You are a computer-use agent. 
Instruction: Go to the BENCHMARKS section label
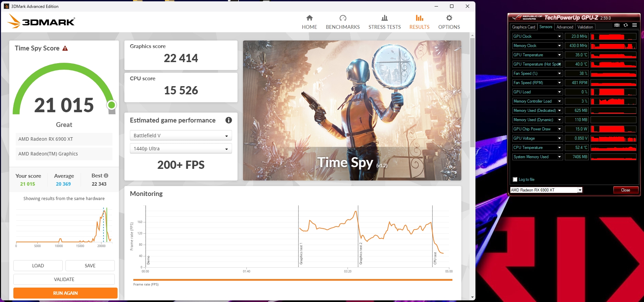[343, 27]
